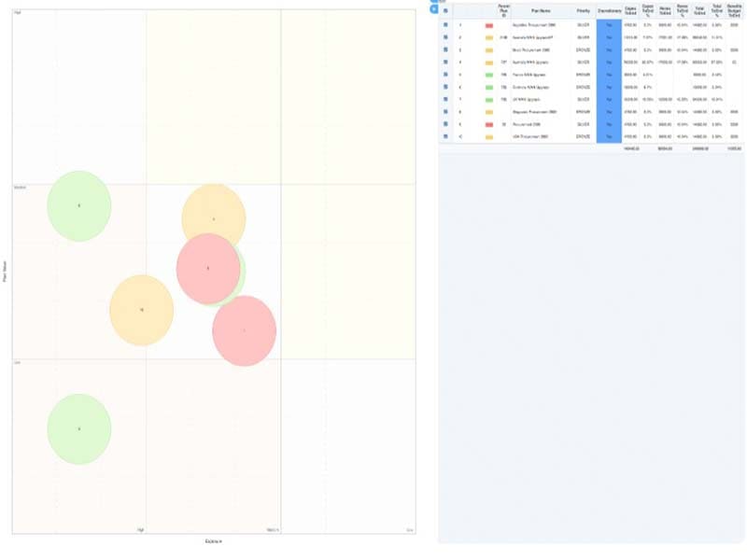
Task: Toggle the Discretionary Yes cell on the first row
Action: [608, 24]
